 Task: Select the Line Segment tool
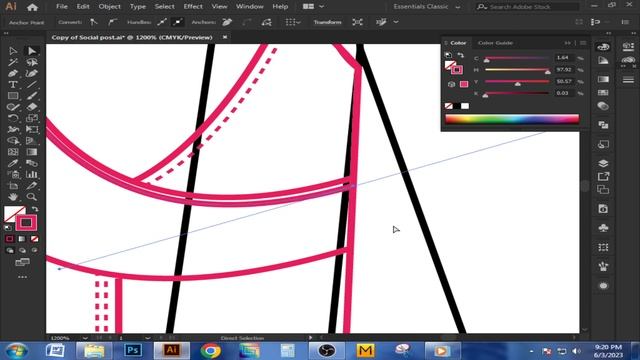(32, 85)
